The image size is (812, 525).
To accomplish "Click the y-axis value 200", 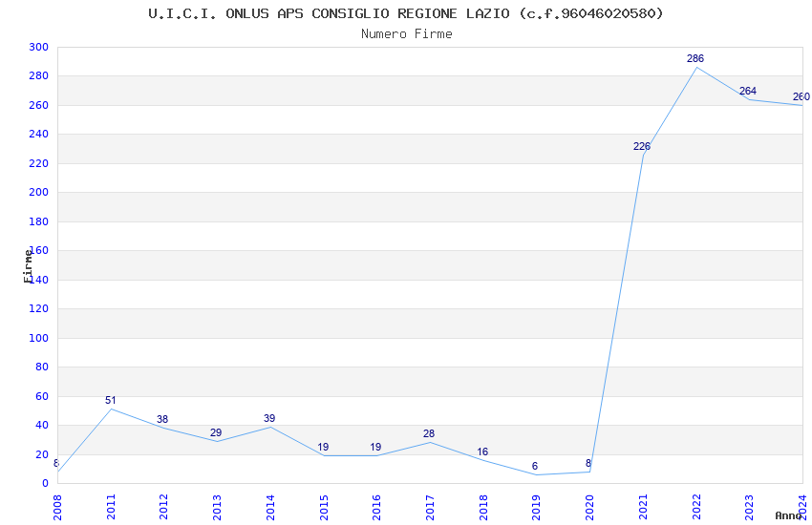I will [x=39, y=193].
